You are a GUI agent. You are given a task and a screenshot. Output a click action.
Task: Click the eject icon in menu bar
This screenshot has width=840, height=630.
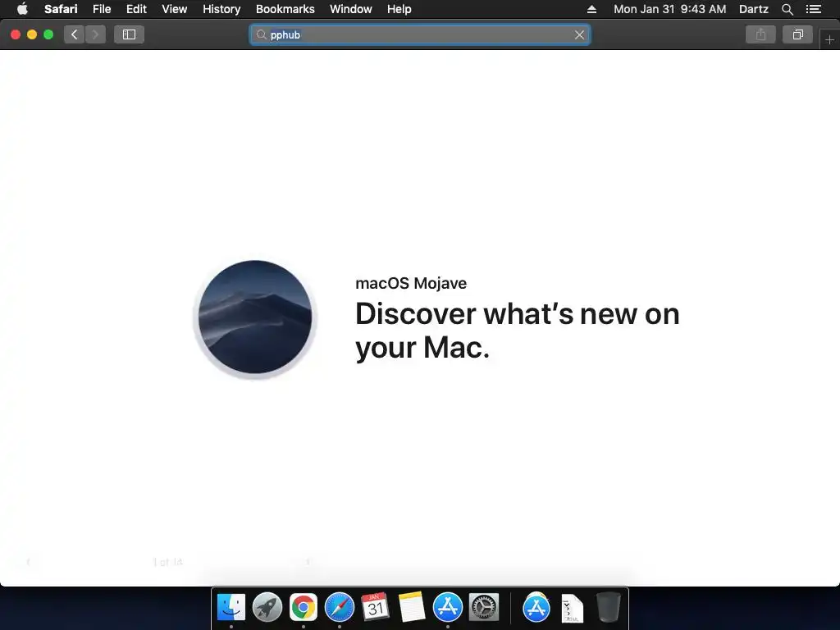point(591,9)
